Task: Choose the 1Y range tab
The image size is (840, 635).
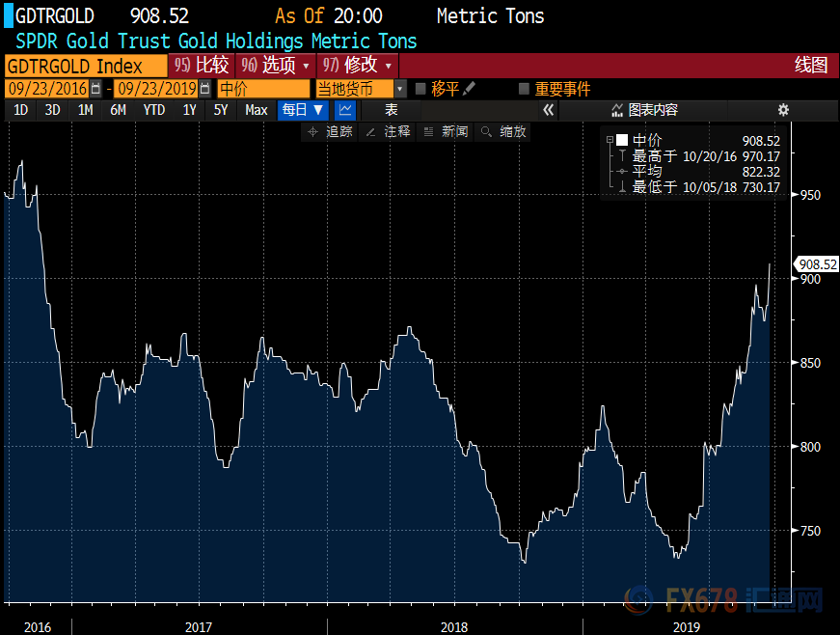Action: (x=190, y=110)
